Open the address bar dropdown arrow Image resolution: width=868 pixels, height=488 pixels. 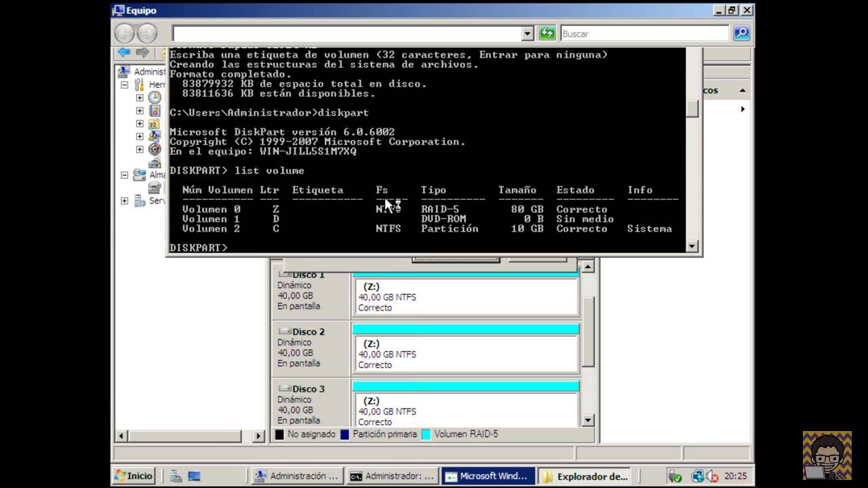528,33
